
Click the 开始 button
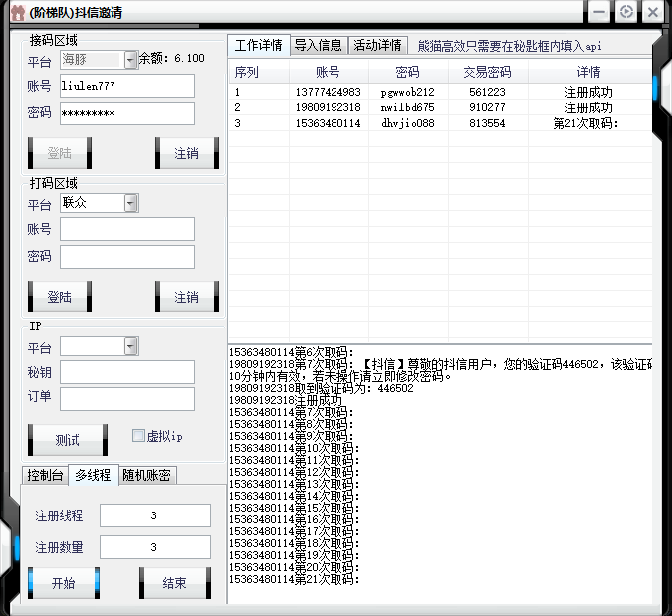tap(64, 583)
